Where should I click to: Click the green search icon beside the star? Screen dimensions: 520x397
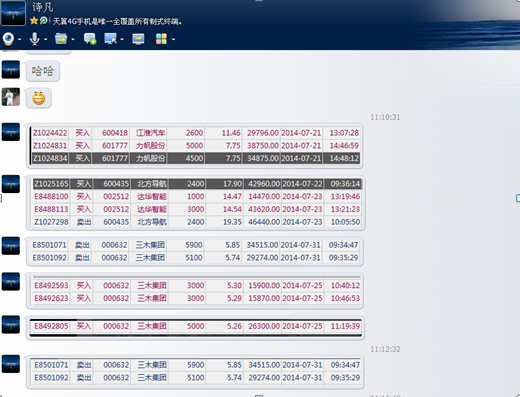(x=43, y=21)
